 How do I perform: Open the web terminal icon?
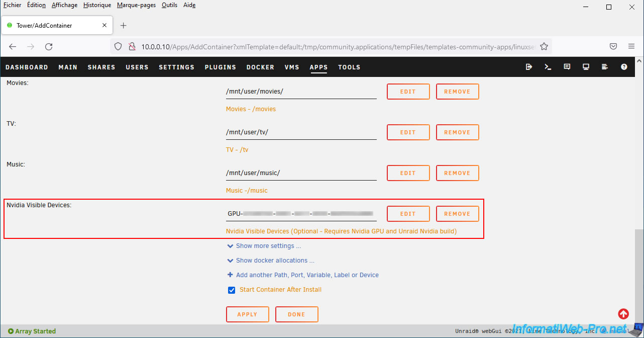click(x=548, y=67)
